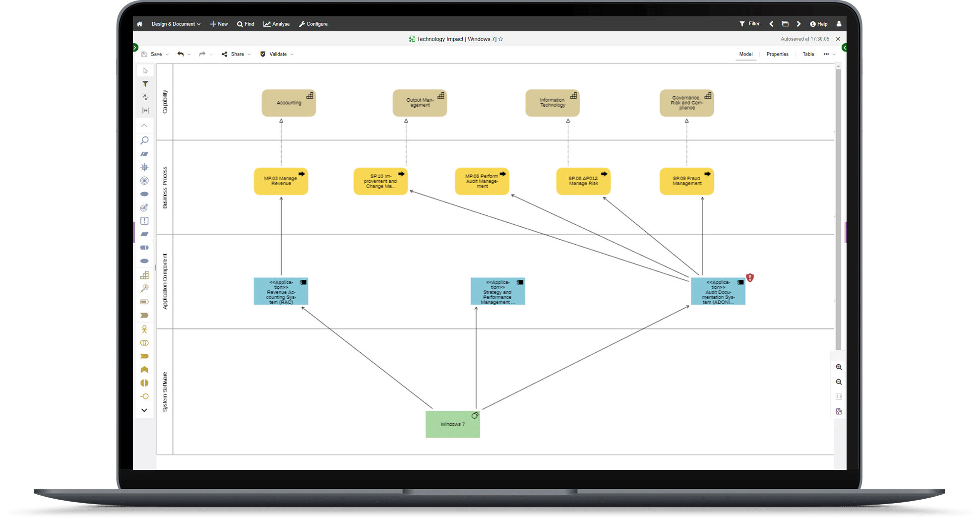
Task: Select the arrow selection tool in the palette
Action: [x=145, y=70]
